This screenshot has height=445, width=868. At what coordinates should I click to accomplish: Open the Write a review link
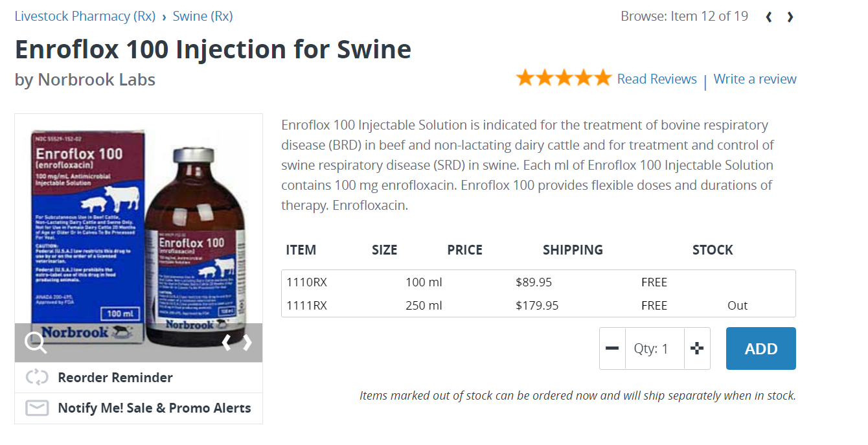pyautogui.click(x=755, y=79)
